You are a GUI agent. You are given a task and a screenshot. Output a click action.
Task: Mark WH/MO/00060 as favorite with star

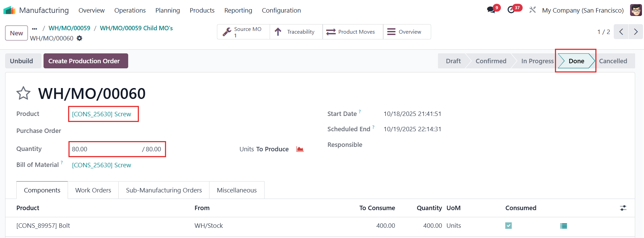(23, 93)
